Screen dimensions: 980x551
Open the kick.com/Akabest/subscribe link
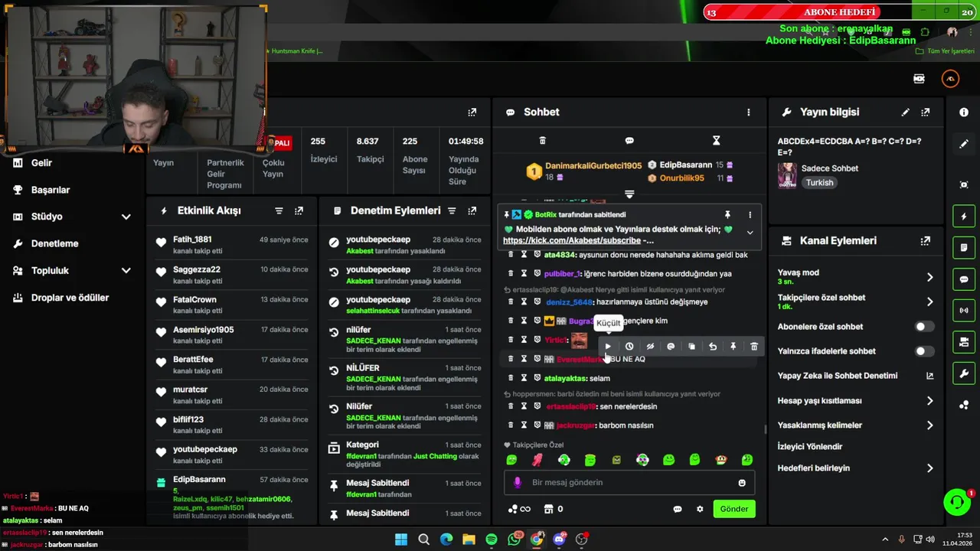pyautogui.click(x=572, y=240)
